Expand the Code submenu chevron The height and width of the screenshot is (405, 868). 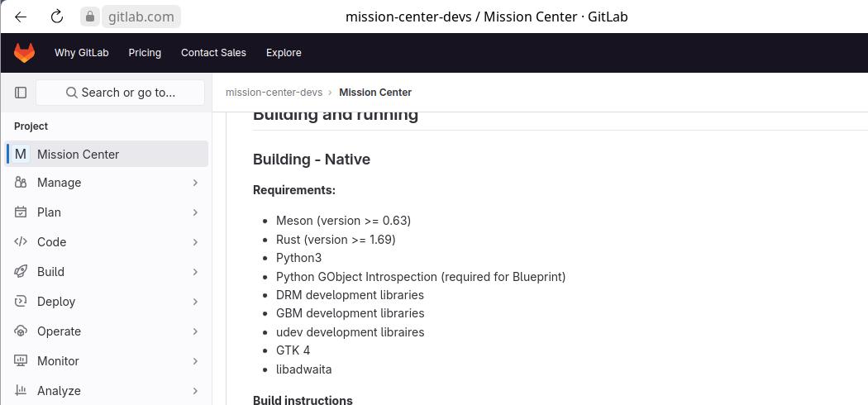click(195, 242)
